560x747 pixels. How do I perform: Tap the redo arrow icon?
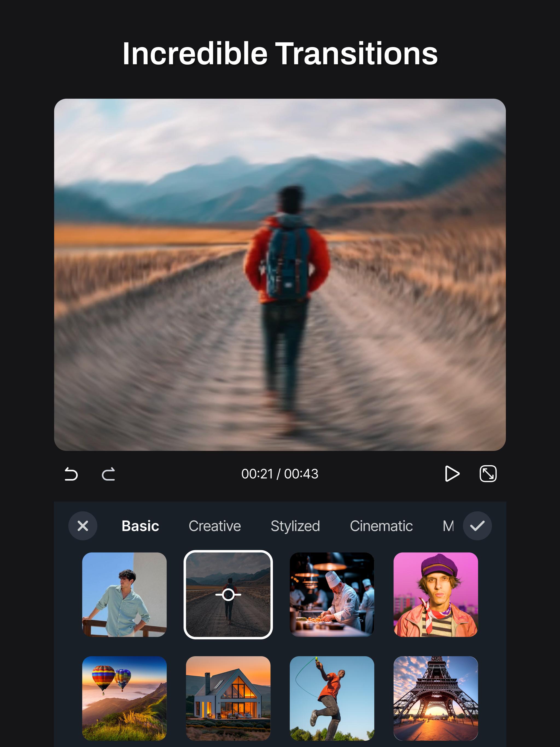point(109,474)
